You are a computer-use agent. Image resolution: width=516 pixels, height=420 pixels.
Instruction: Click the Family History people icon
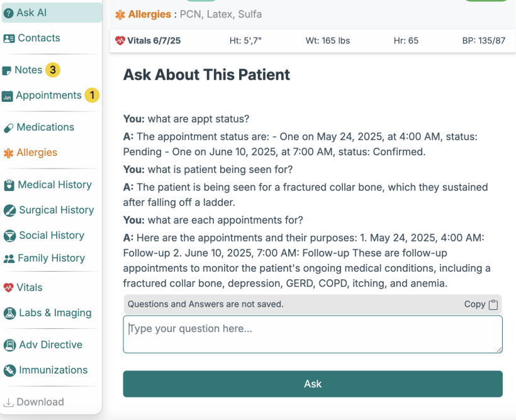[9, 258]
